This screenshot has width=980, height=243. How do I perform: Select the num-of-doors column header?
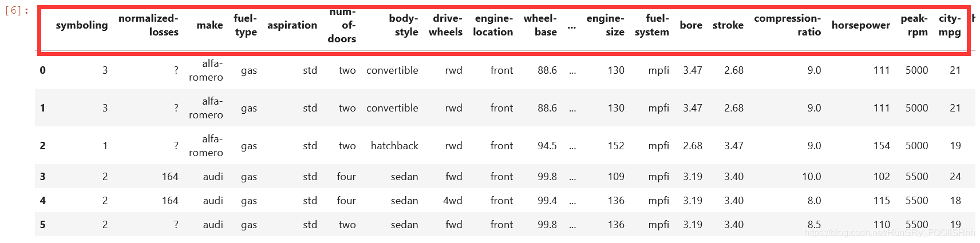[342, 25]
